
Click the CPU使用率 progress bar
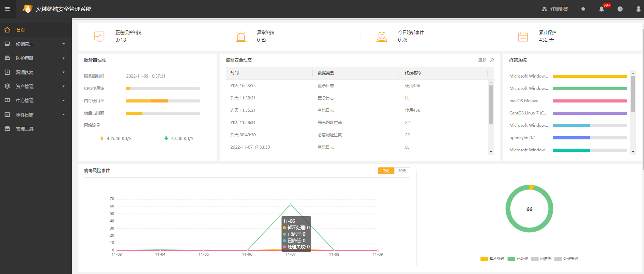click(x=163, y=88)
